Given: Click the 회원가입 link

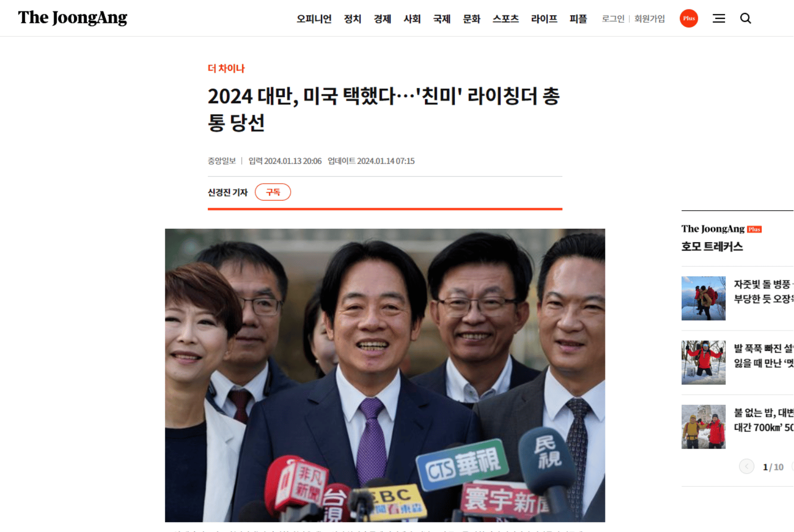Looking at the screenshot, I should point(649,19).
